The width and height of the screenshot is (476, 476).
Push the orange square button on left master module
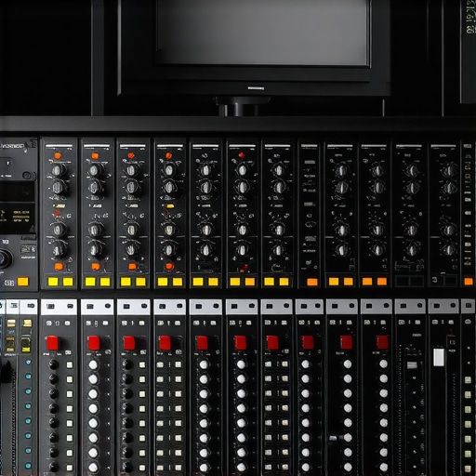pyautogui.click(x=23, y=282)
